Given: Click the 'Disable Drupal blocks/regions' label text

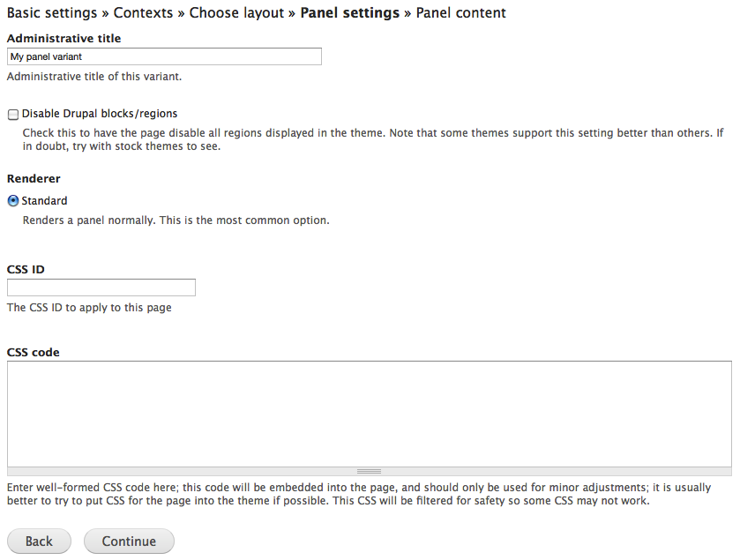Looking at the screenshot, I should click(100, 114).
